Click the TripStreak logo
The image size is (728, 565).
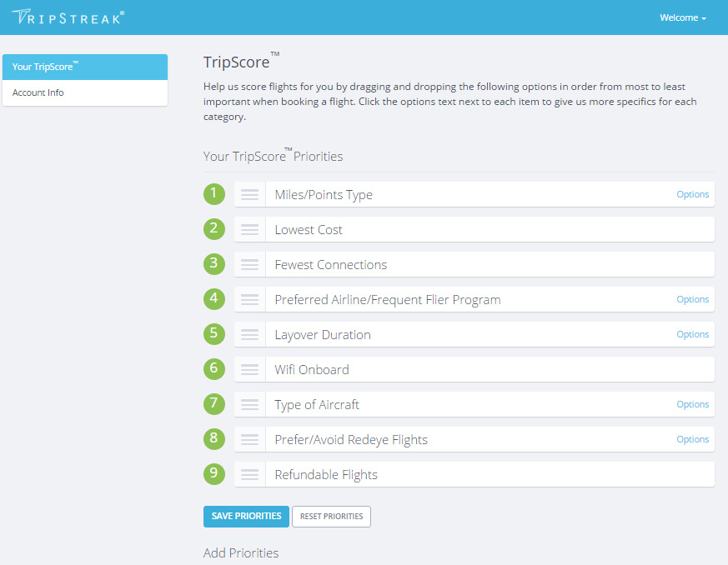(x=68, y=17)
